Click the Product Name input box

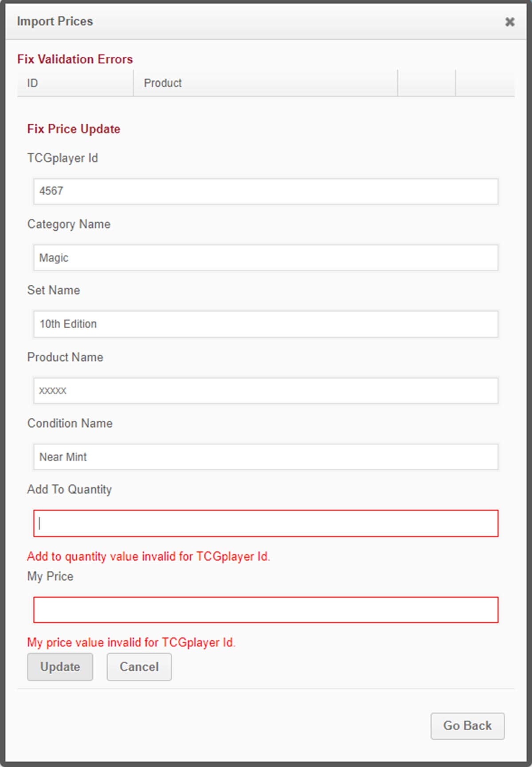[266, 390]
